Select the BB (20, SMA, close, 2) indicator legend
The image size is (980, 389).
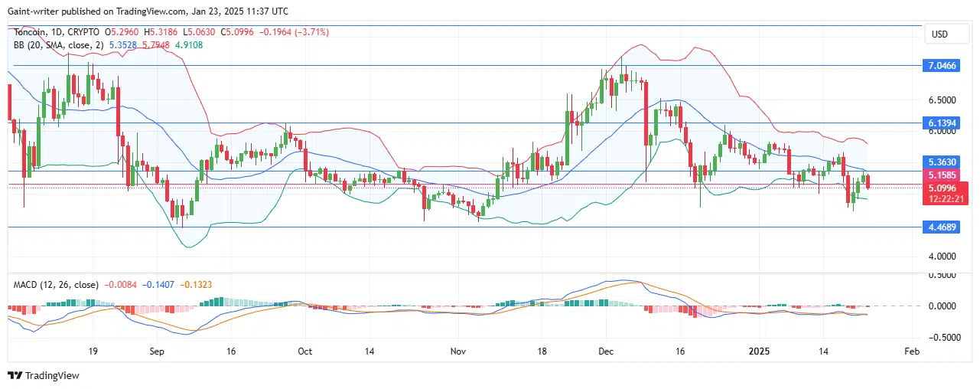(58, 45)
